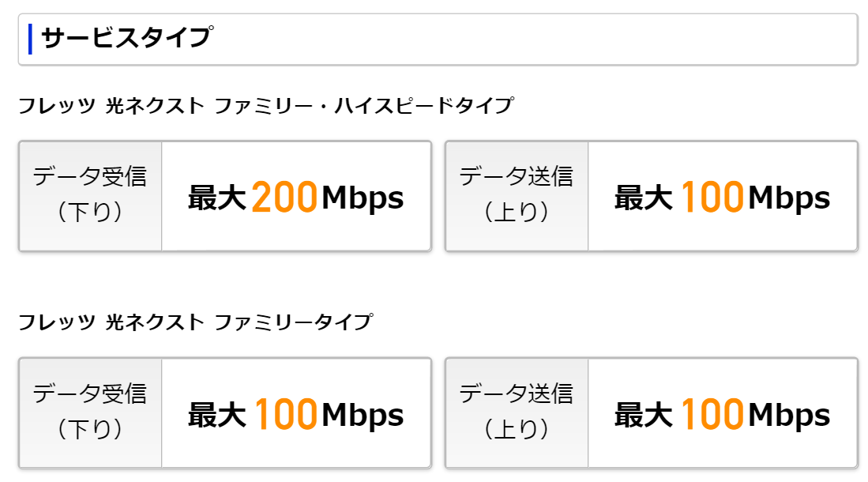This screenshot has height=482, width=868.
Task: Click Mbps in the high-speed upload box
Action: (x=789, y=198)
